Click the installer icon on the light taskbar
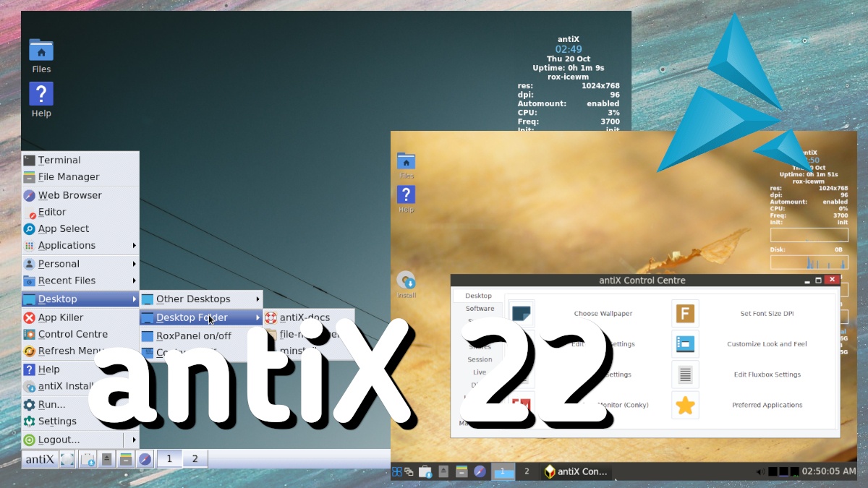 [x=88, y=458]
